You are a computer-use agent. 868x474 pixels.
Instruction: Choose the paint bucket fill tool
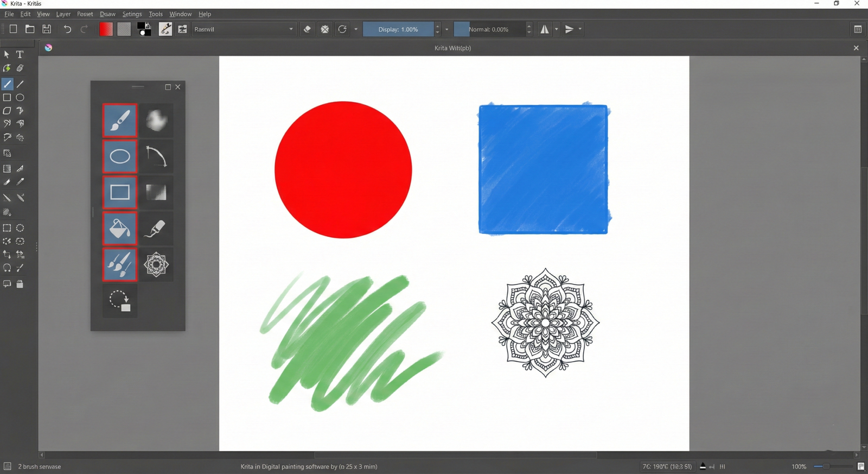pyautogui.click(x=120, y=229)
